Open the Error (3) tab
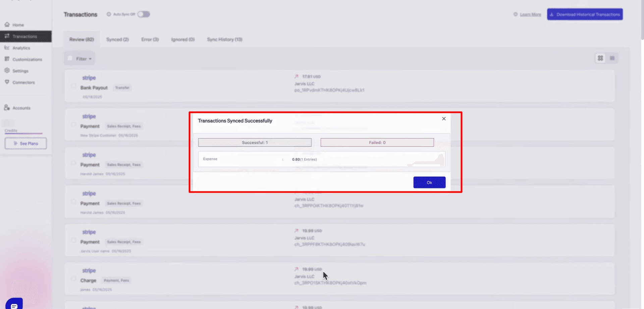 (150, 39)
